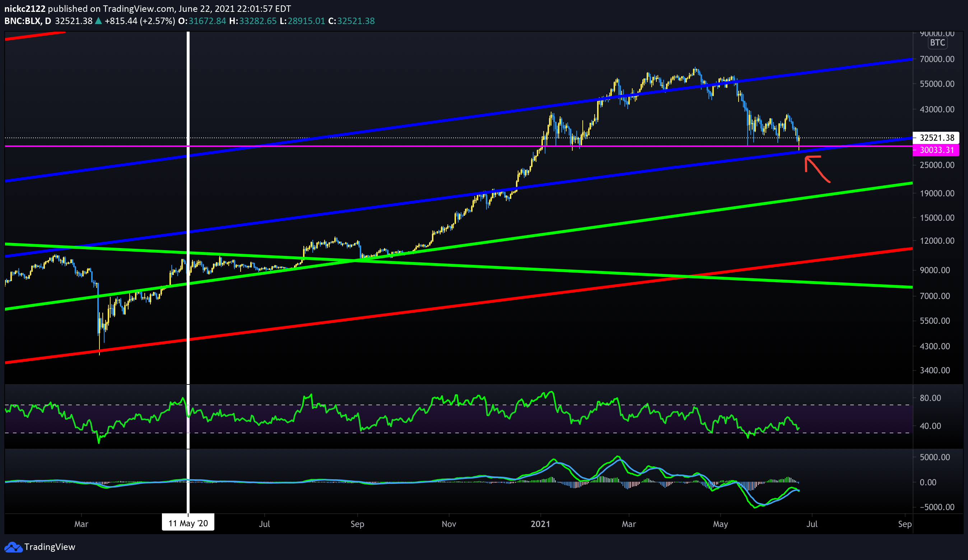Screen dimensions: 968x560
Task: Click the BNC:BLX, D symbol label
Action: (x=27, y=21)
